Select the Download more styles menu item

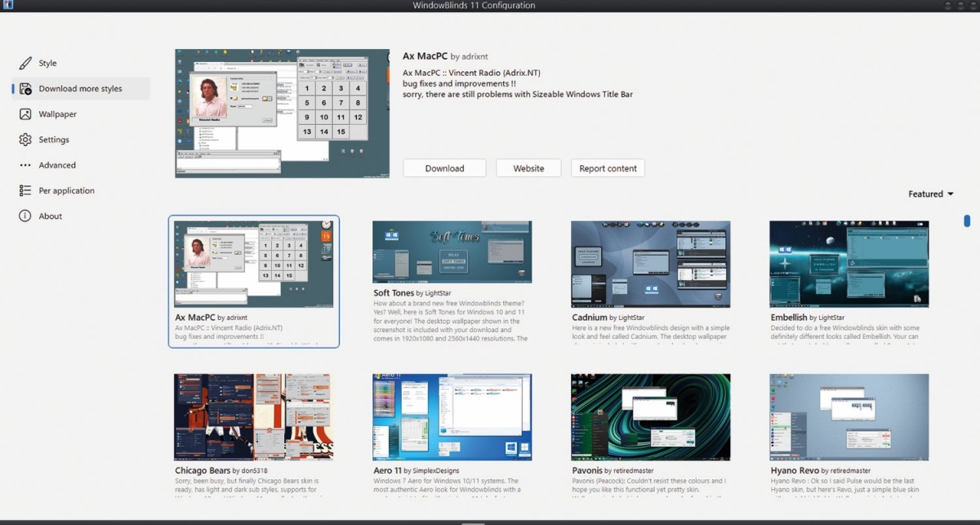[x=81, y=88]
